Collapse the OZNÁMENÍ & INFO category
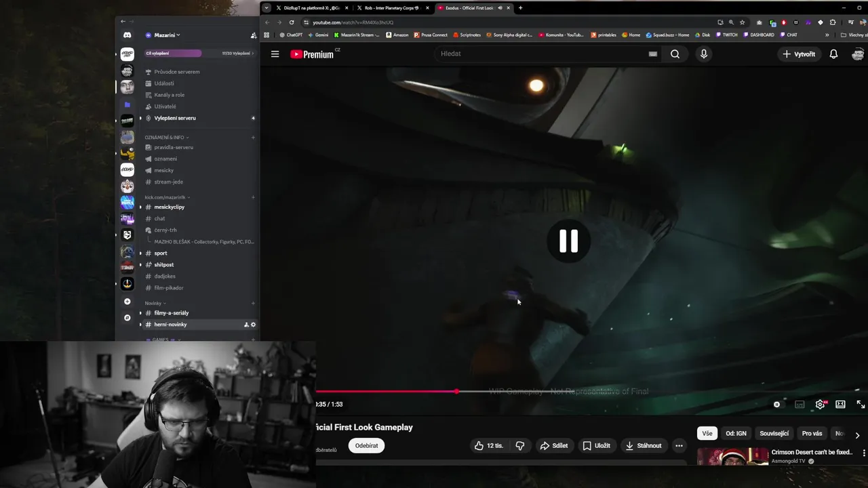This screenshot has width=868, height=488. pyautogui.click(x=167, y=138)
